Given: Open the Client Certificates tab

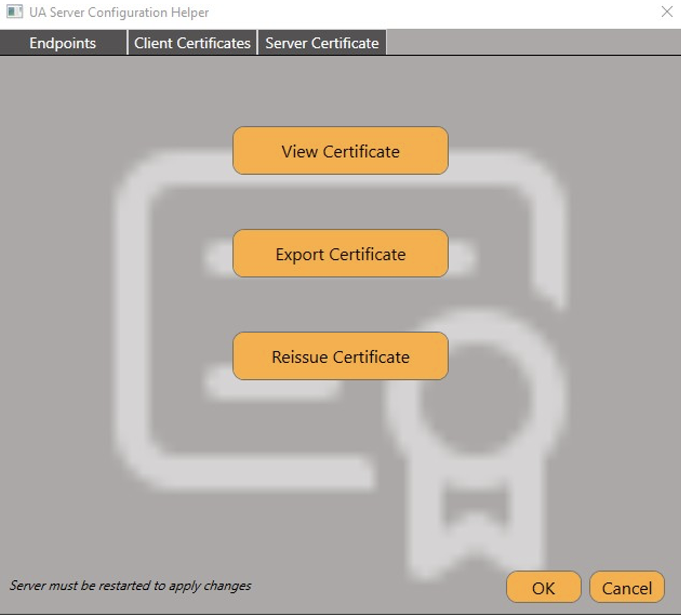Looking at the screenshot, I should click(192, 43).
